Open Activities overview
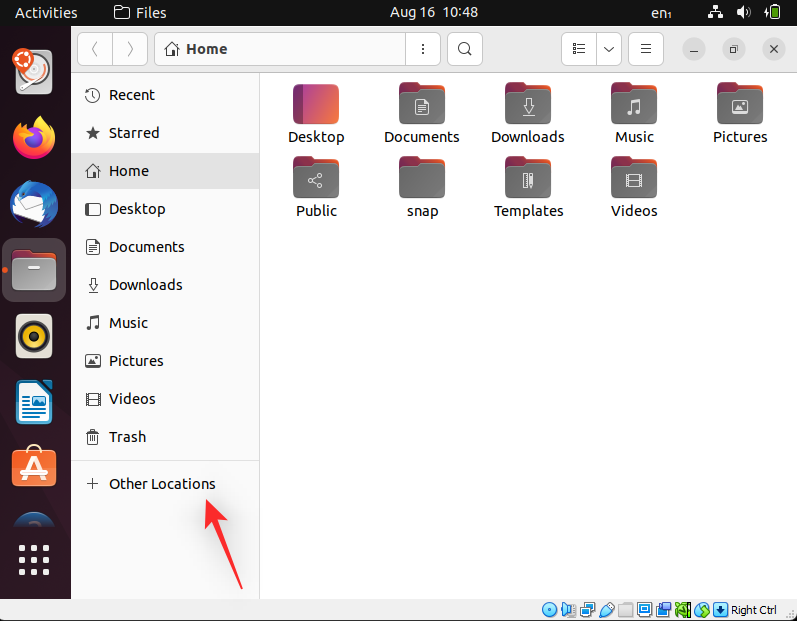 (x=46, y=13)
